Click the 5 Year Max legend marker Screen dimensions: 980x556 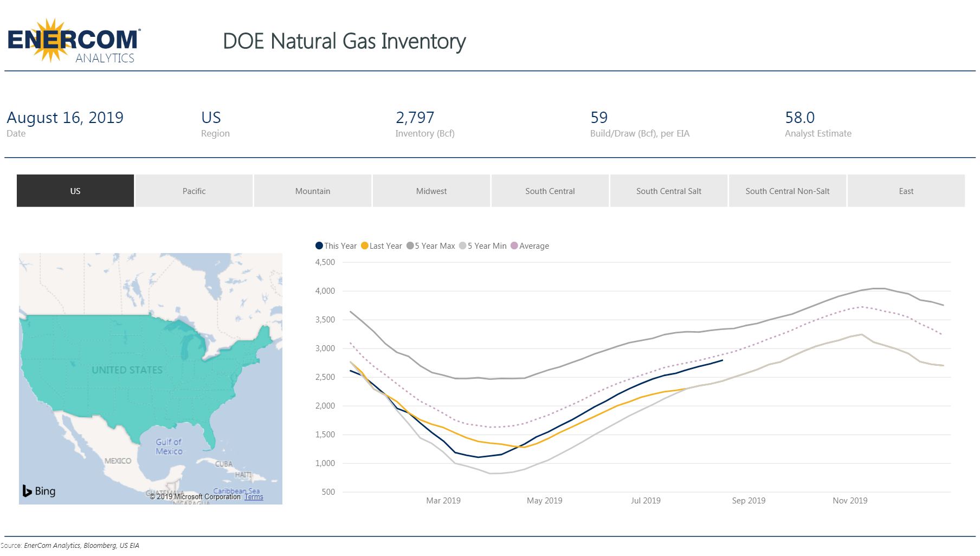[410, 245]
